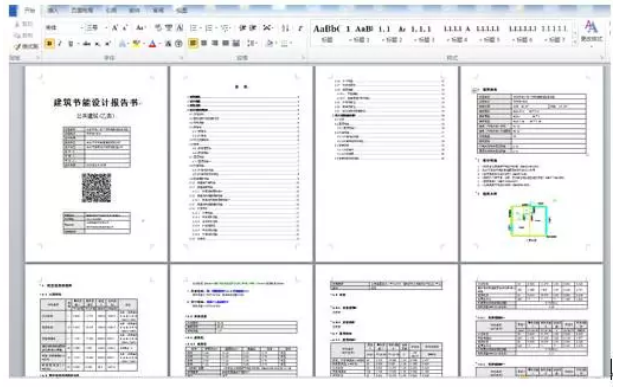Click the Line Spacing icon
Image resolution: width=622 pixels, height=388 pixels.
252,43
